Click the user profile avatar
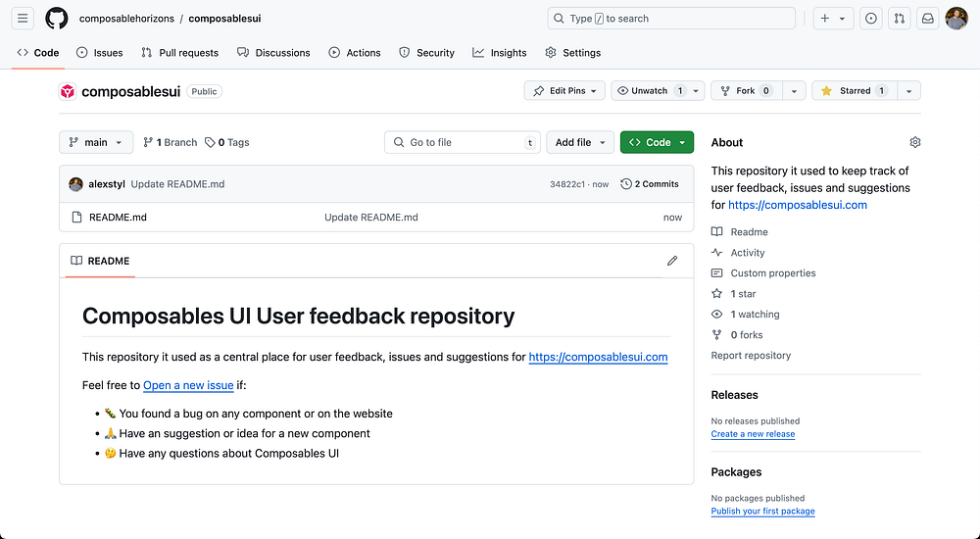The width and height of the screenshot is (980, 539). tap(956, 19)
